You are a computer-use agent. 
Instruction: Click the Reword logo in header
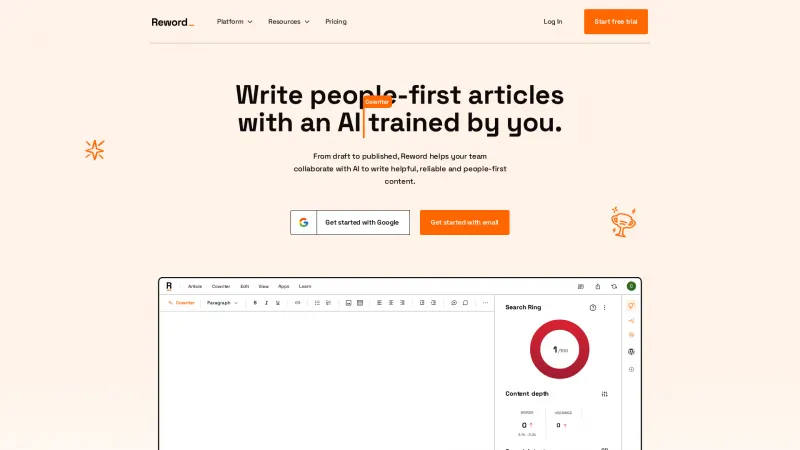pos(172,22)
